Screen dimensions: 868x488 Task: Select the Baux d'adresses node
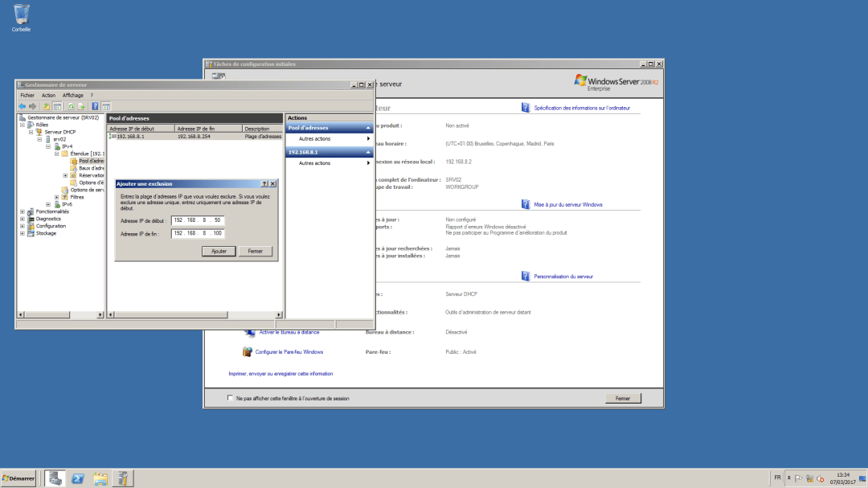91,169
